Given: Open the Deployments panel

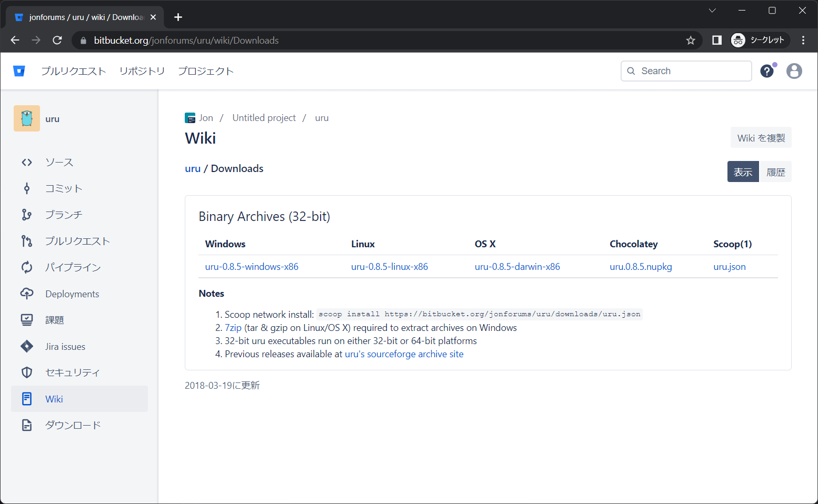Looking at the screenshot, I should pos(72,294).
